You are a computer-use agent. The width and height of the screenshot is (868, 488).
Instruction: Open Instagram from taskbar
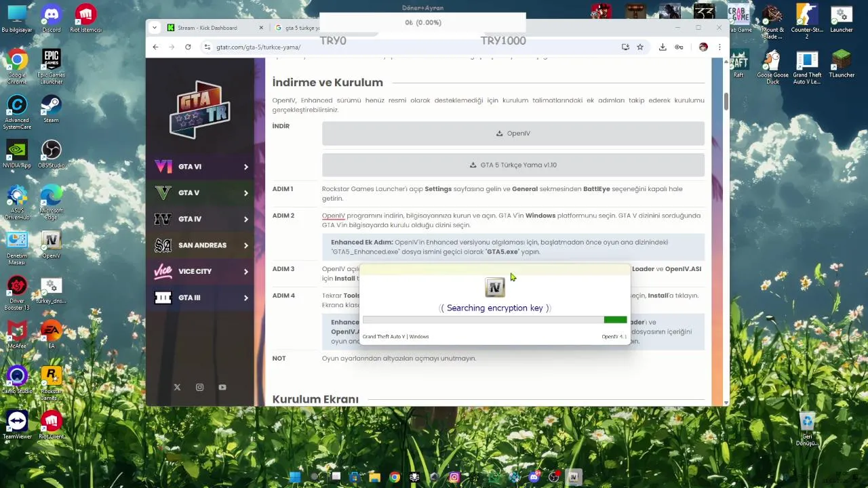pyautogui.click(x=454, y=477)
